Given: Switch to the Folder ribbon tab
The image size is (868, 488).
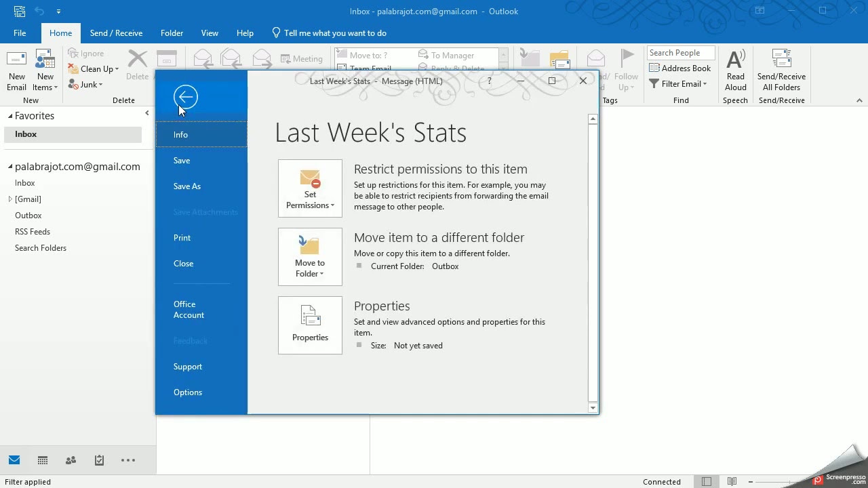Looking at the screenshot, I should 172,33.
